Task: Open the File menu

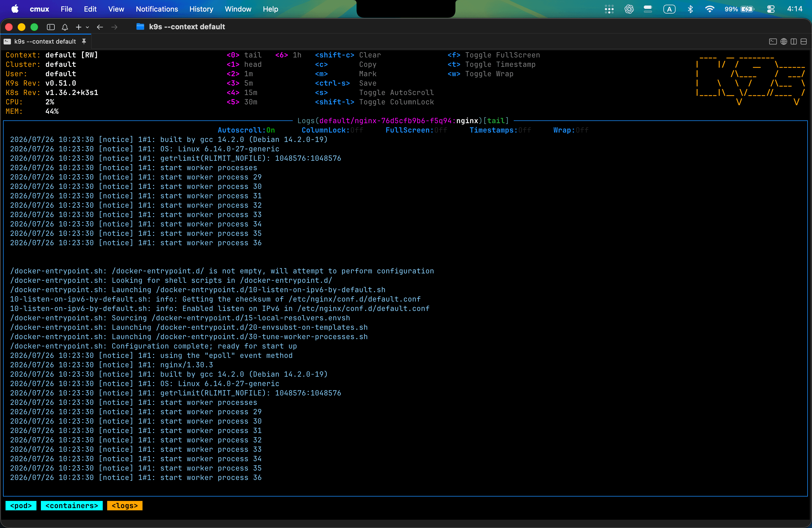Action: pos(67,9)
